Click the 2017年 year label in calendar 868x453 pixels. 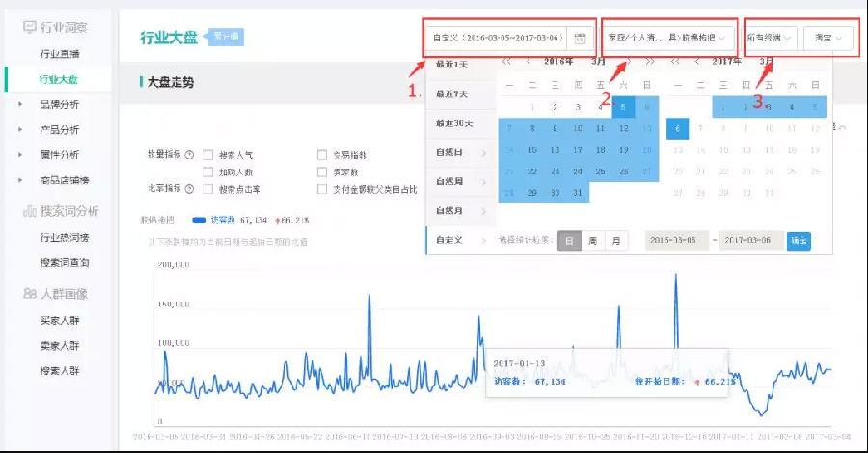click(x=726, y=61)
